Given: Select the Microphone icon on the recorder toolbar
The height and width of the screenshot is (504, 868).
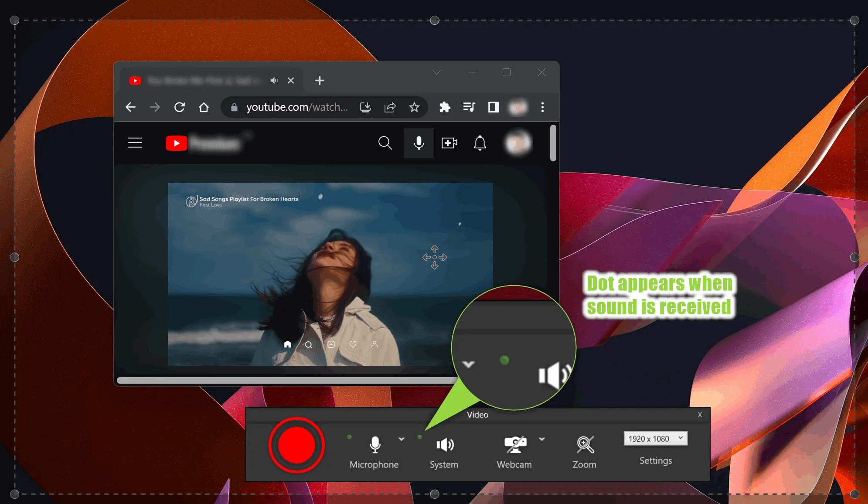Looking at the screenshot, I should (374, 445).
